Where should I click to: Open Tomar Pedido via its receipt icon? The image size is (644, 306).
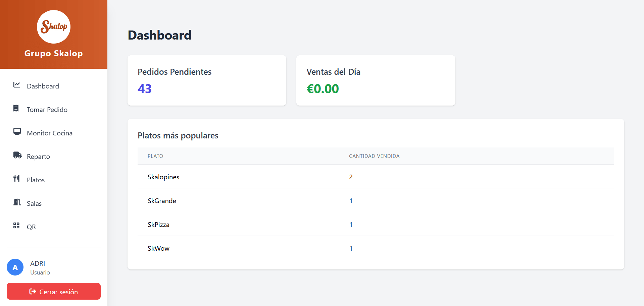pyautogui.click(x=16, y=109)
